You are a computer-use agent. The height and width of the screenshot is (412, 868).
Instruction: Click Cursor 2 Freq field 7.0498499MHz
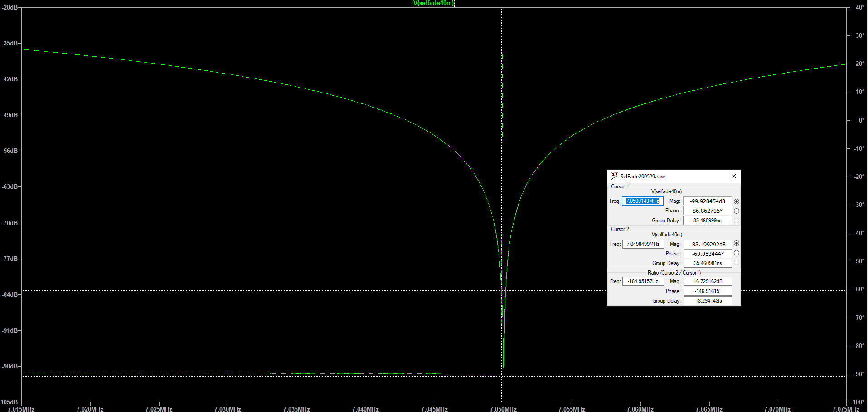[x=643, y=244]
